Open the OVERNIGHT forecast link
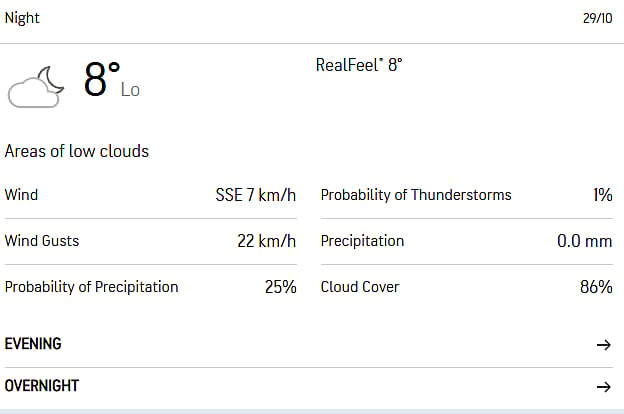 click(42, 386)
